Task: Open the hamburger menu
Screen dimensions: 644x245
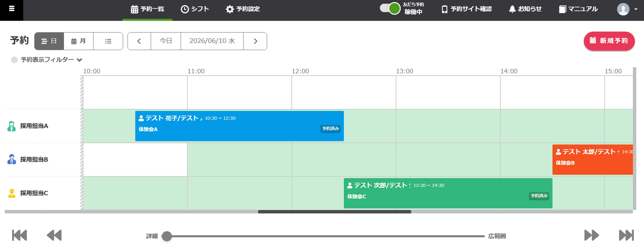Action: (x=12, y=9)
